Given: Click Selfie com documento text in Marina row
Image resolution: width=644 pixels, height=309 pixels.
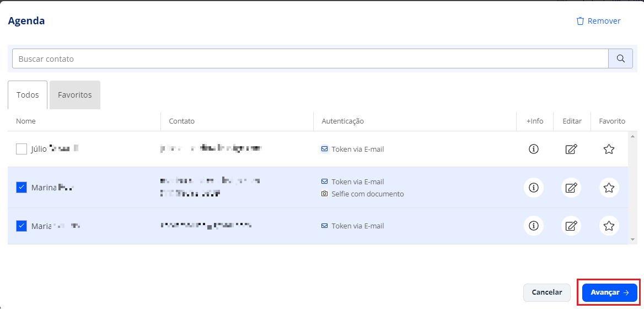Looking at the screenshot, I should 368,194.
